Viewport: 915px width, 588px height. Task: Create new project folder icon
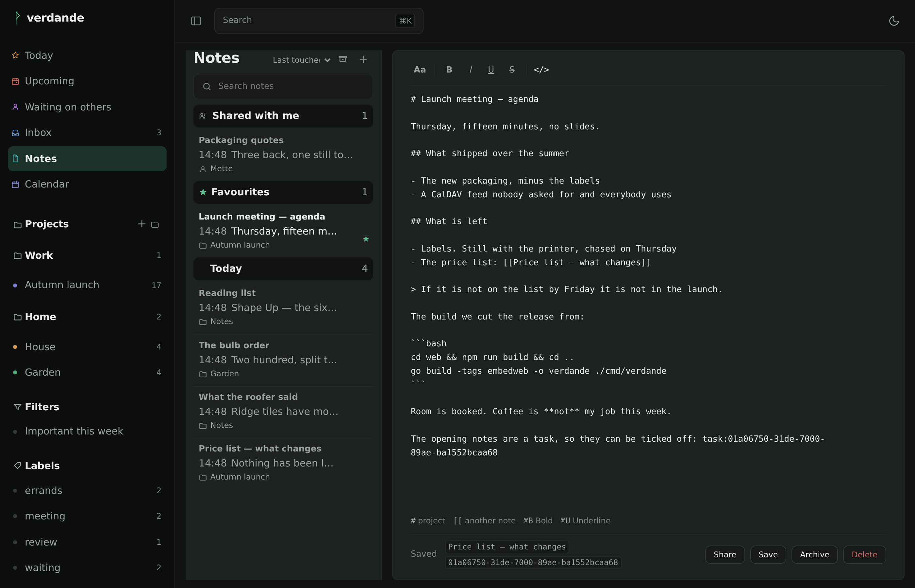[x=155, y=224]
